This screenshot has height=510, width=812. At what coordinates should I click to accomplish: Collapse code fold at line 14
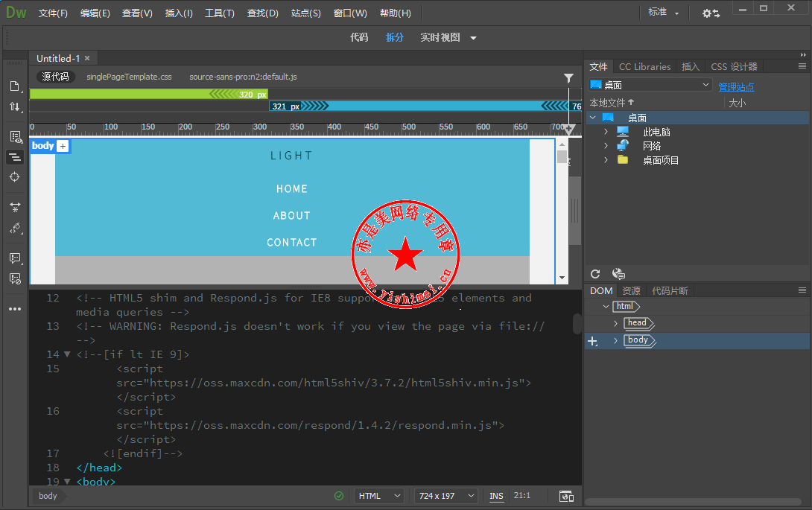click(67, 354)
